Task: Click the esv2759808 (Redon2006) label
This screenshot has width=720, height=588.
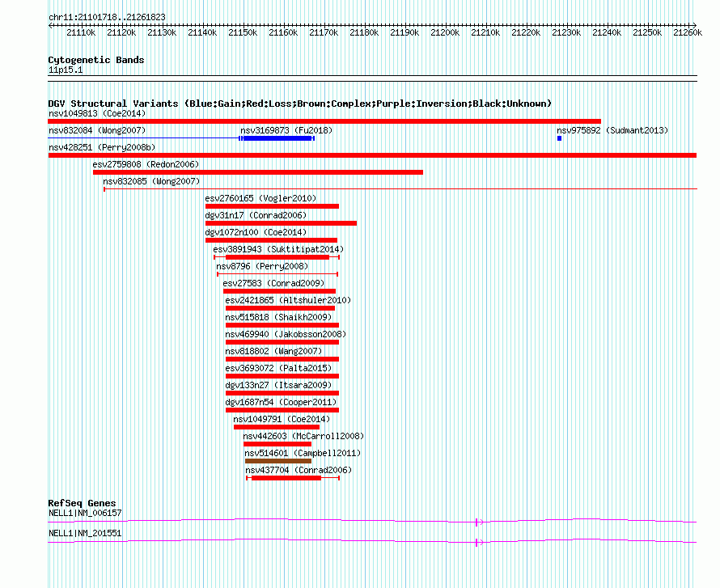Action: [146, 164]
